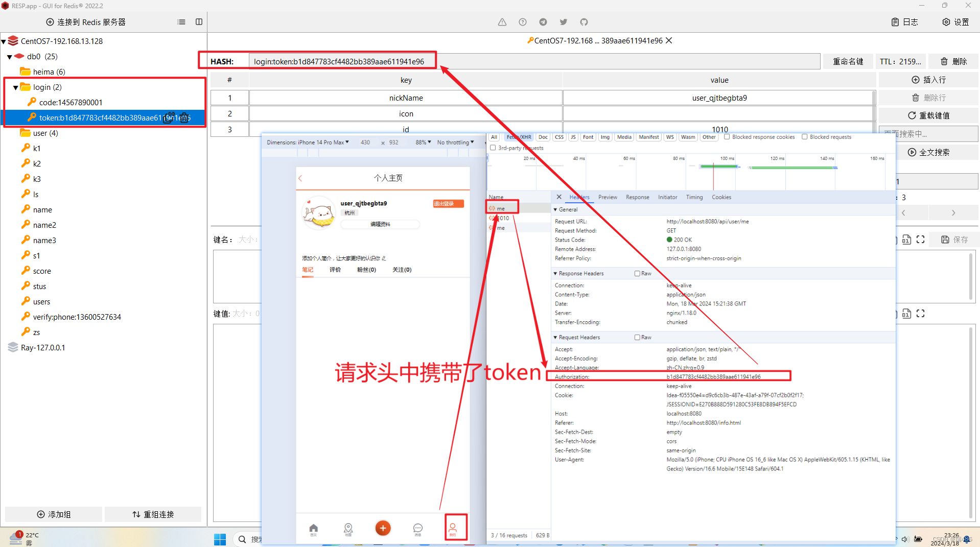This screenshot has height=547, width=980.
Task: Collapse the login (2) folder
Action: point(16,87)
